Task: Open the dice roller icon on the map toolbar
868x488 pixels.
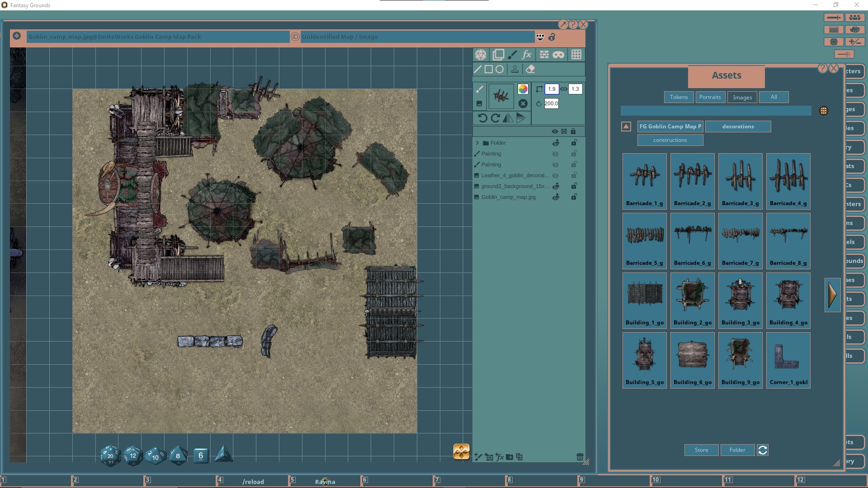Action: [481, 54]
